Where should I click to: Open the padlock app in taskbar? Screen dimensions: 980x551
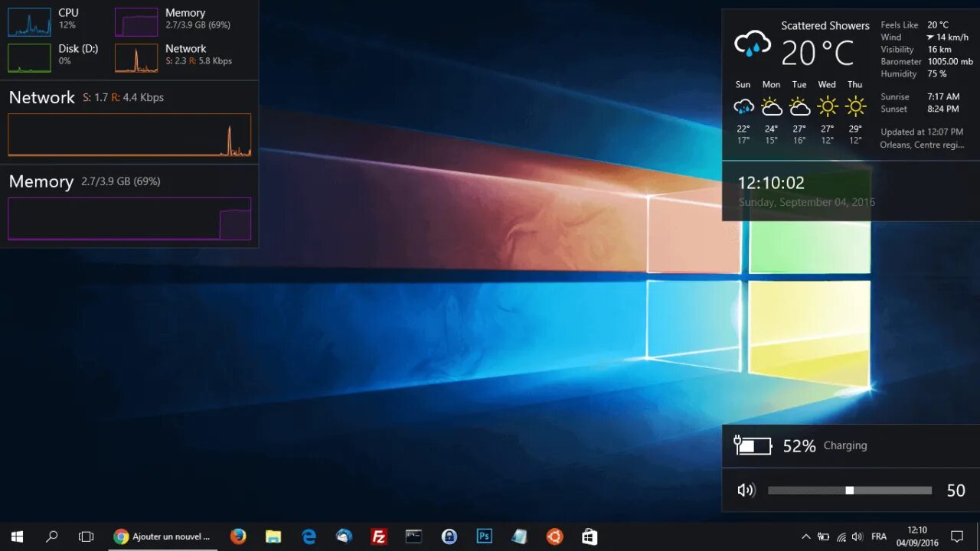[449, 536]
